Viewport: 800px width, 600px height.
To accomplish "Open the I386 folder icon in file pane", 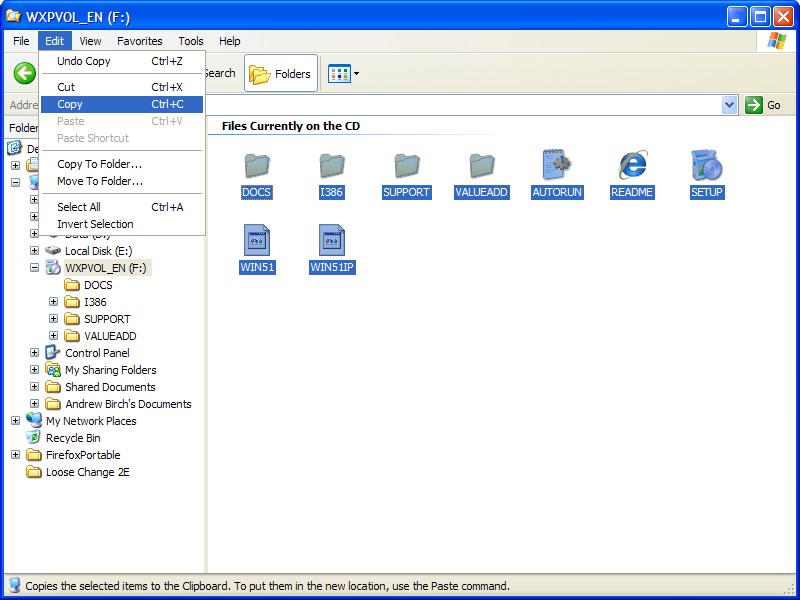I will tap(332, 166).
